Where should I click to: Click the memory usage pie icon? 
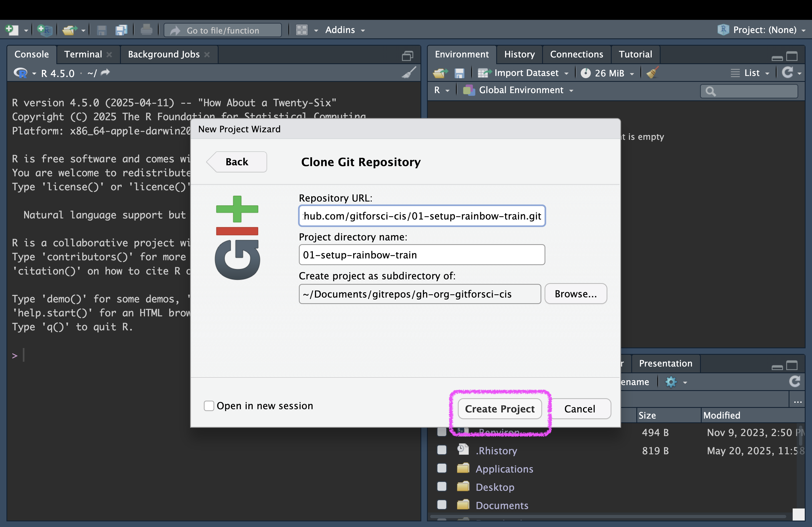click(586, 73)
